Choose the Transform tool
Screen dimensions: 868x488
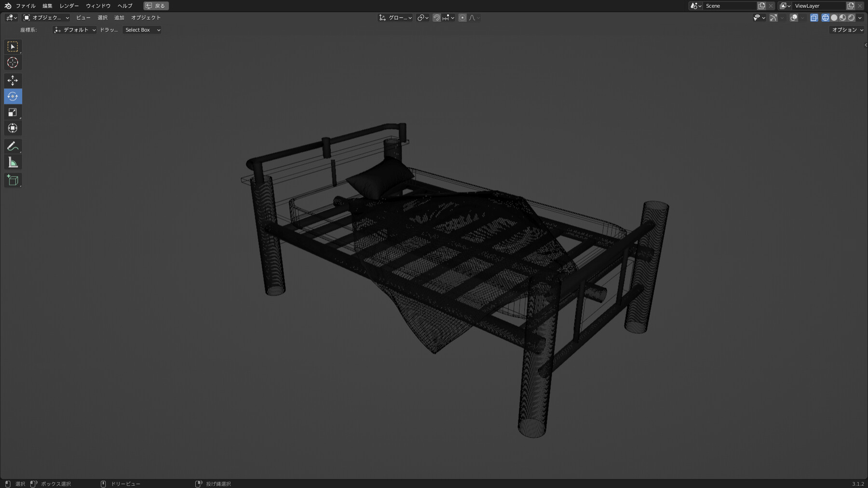[x=13, y=128]
